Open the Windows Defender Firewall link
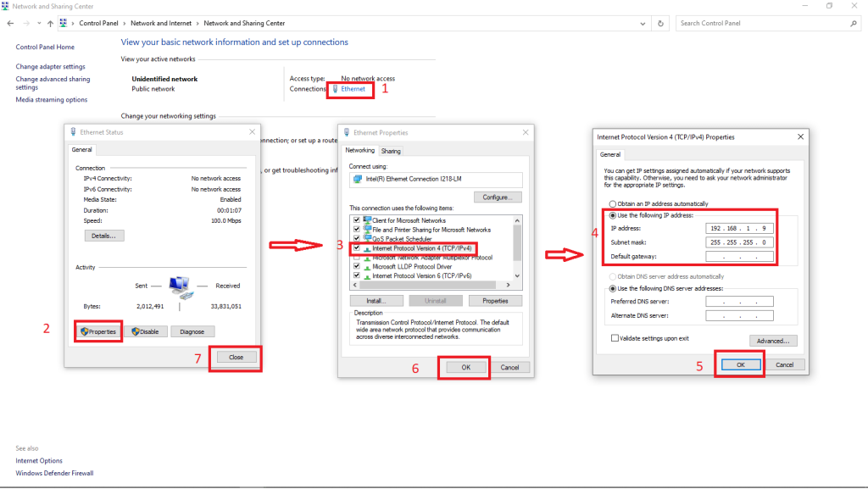The width and height of the screenshot is (868, 489). tap(54, 474)
